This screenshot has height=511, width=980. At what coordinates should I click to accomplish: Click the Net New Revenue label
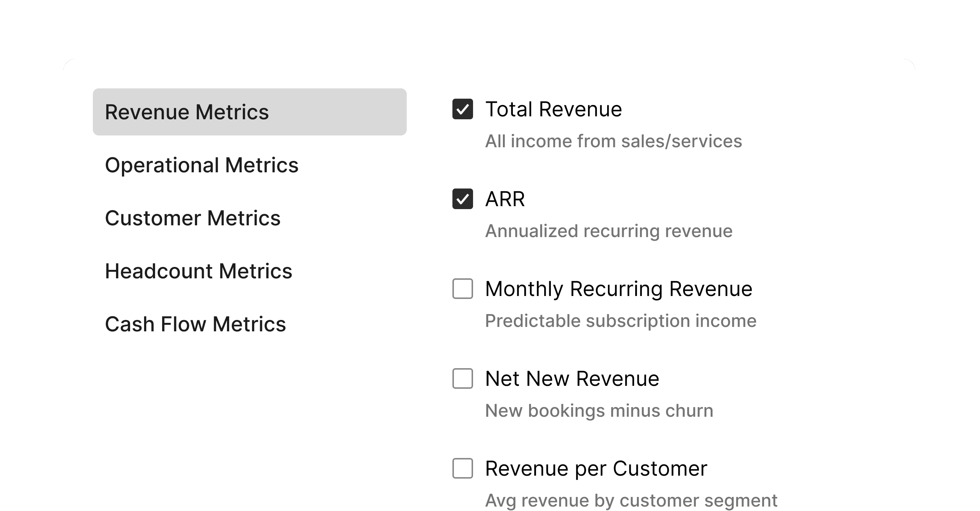tap(572, 379)
